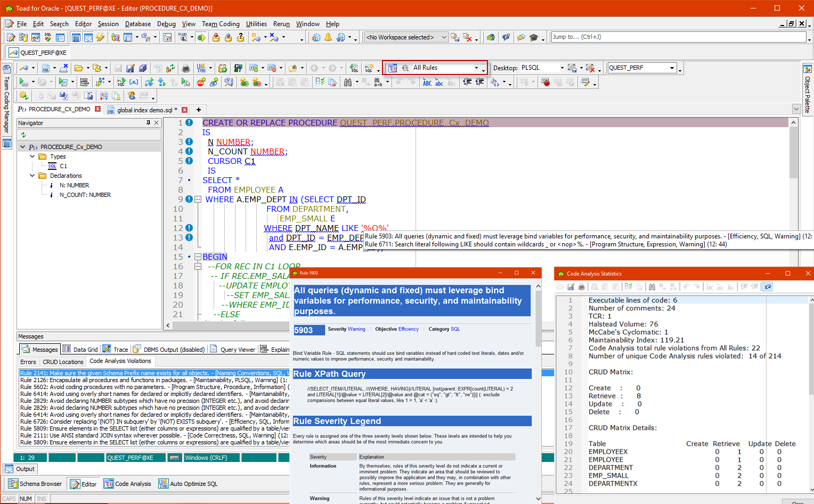Open the editor tab list dropdown arrow
814x504 pixels.
pos(796,109)
